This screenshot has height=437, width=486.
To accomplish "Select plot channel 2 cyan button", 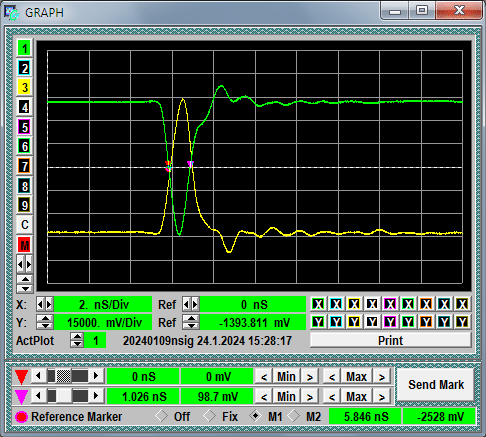I will pos(24,68).
